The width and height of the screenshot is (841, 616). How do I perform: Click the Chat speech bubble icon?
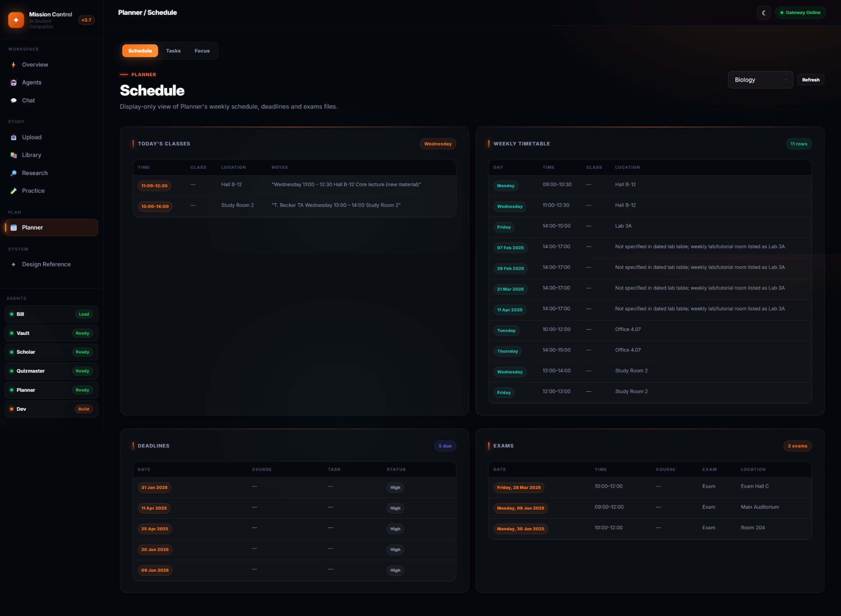coord(14,101)
